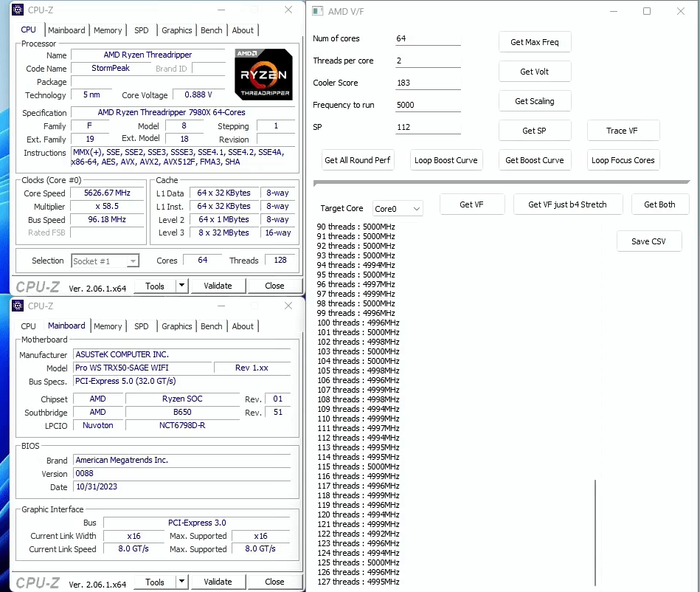Click Tools button in top CPU-Z window
The width and height of the screenshot is (700, 592).
pos(155,286)
